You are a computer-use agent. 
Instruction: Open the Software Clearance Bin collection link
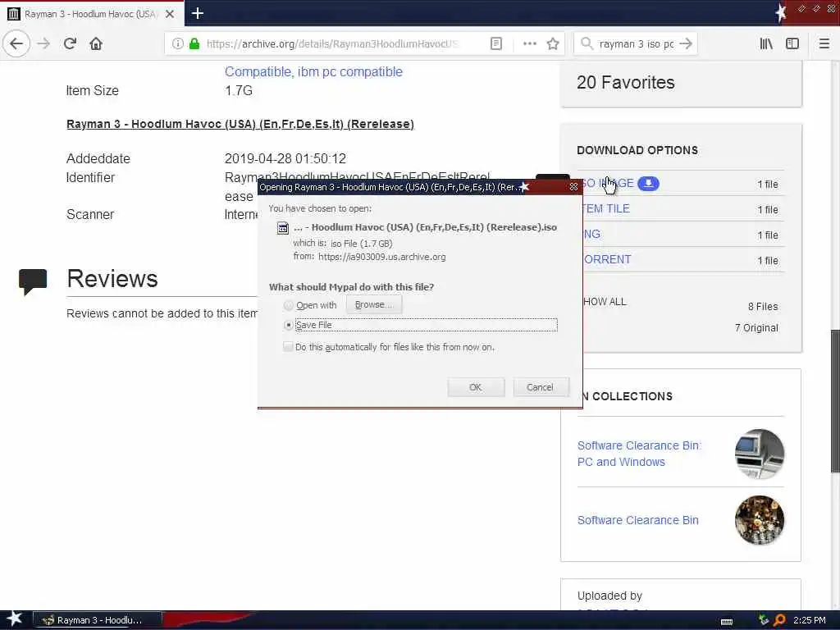637,520
